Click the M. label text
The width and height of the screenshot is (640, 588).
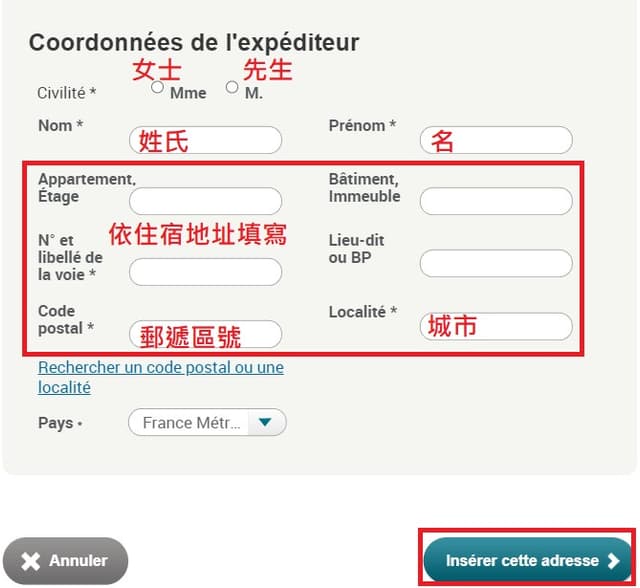(x=253, y=93)
